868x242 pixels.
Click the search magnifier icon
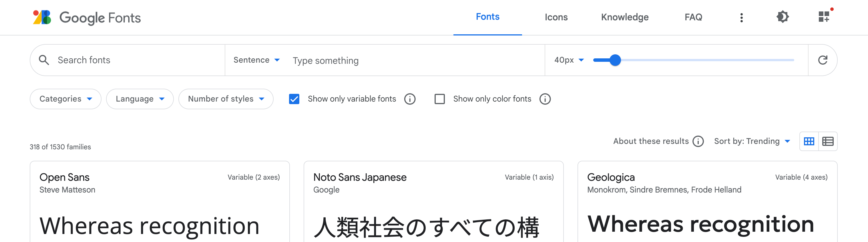pos(44,60)
